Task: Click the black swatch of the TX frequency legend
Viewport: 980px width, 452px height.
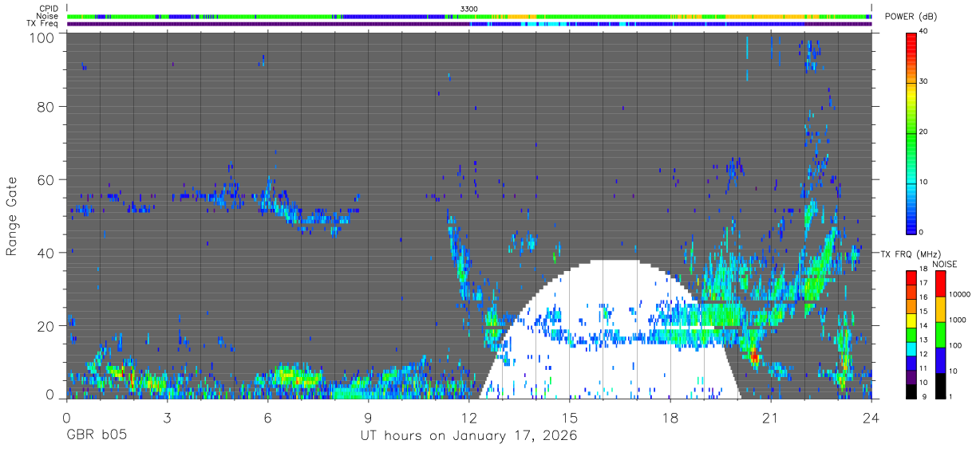Action: (911, 391)
